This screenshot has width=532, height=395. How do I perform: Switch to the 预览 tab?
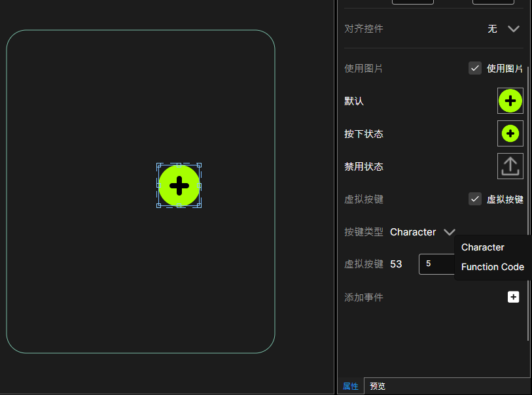[378, 386]
